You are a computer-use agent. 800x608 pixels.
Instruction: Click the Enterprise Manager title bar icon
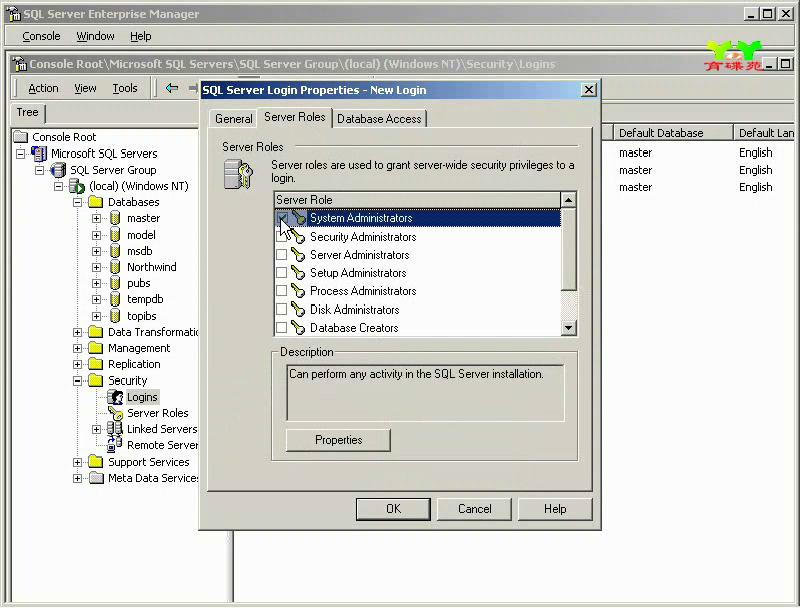coord(14,14)
